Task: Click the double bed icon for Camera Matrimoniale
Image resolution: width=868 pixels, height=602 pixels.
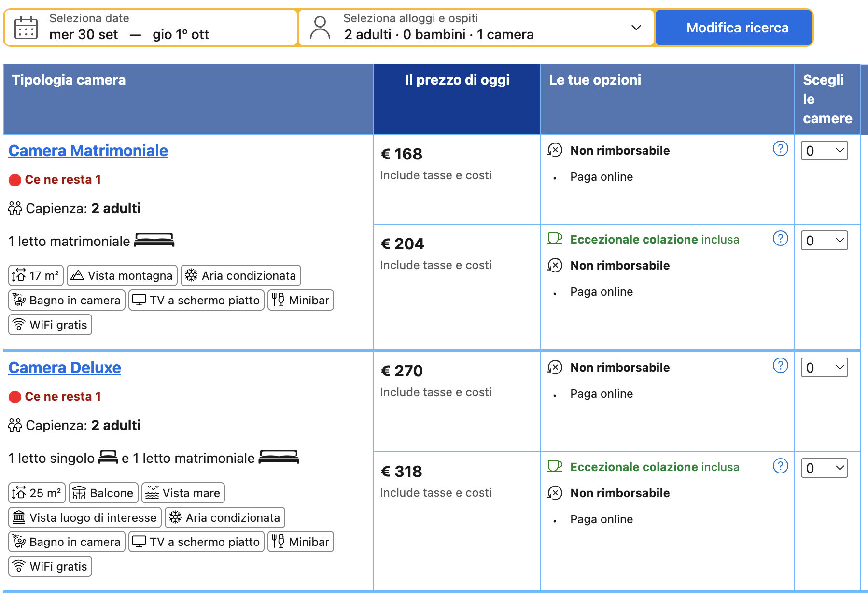Action: (x=154, y=240)
